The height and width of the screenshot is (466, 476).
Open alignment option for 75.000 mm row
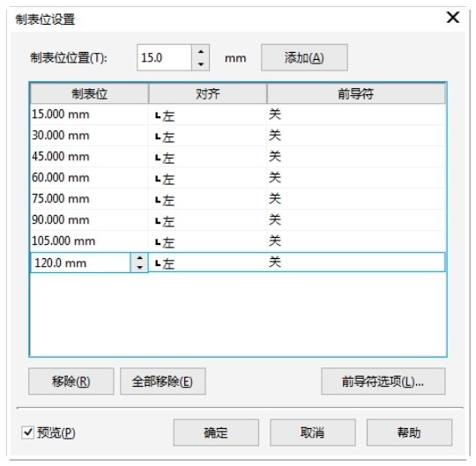(207, 199)
